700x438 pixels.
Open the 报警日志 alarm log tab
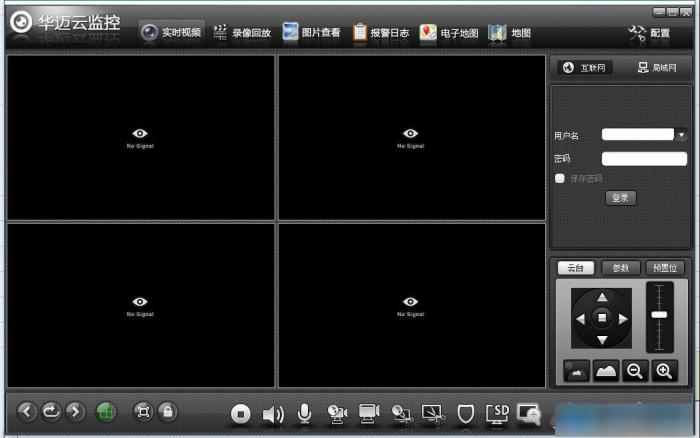pyautogui.click(x=381, y=33)
